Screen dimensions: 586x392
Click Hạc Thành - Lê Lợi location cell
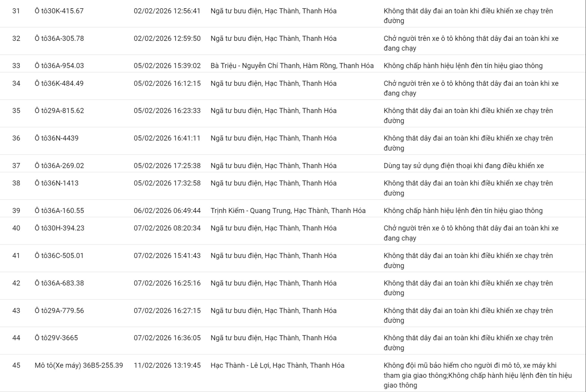click(277, 365)
